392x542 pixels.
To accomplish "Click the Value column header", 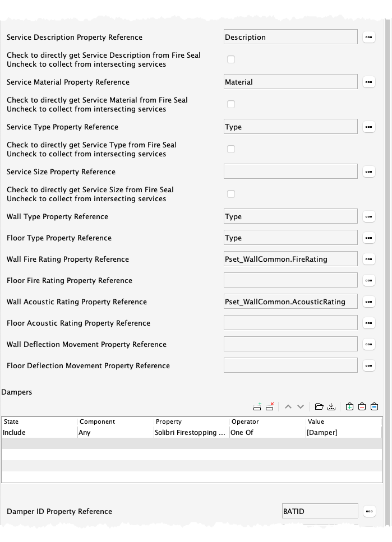I will pyautogui.click(x=344, y=421).
